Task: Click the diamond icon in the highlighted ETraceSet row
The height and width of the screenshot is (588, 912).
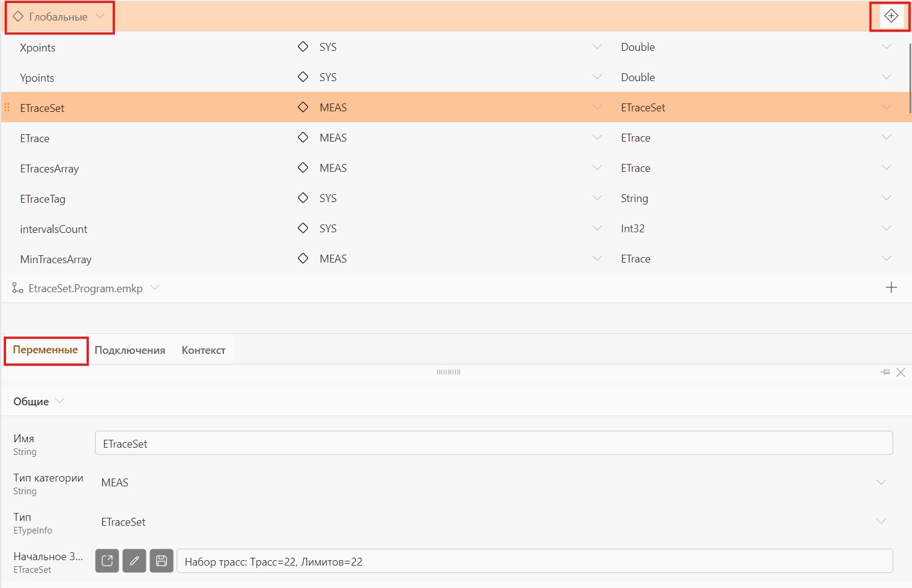Action: [303, 107]
